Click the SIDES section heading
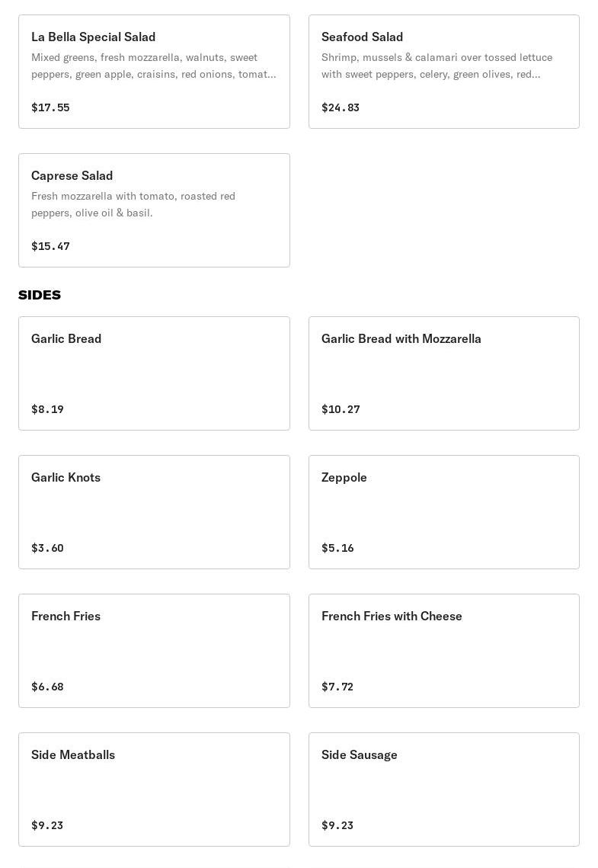Image resolution: width=598 pixels, height=868 pixels. click(40, 295)
